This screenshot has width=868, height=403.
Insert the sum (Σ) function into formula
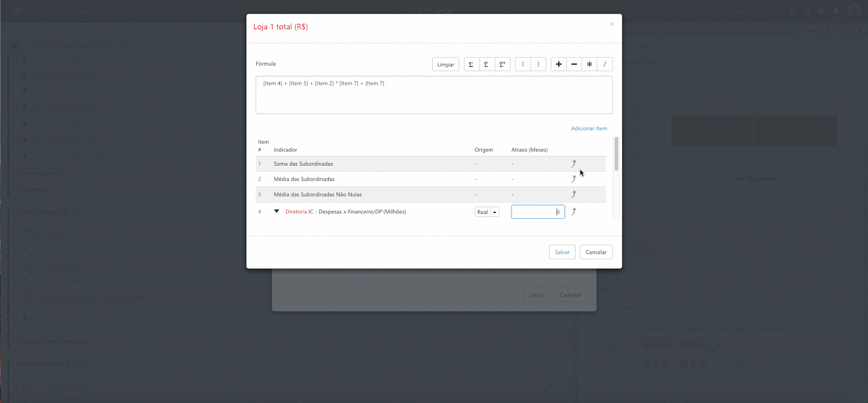coord(471,65)
